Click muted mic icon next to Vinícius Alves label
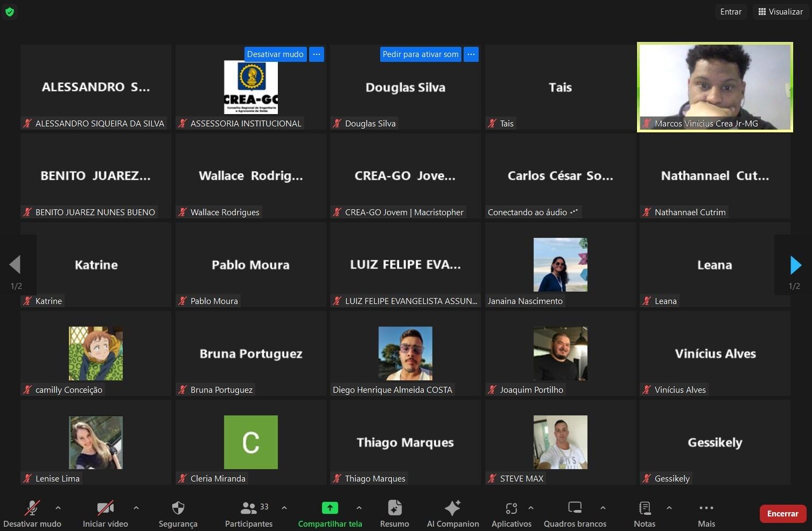812x531 pixels. (647, 390)
